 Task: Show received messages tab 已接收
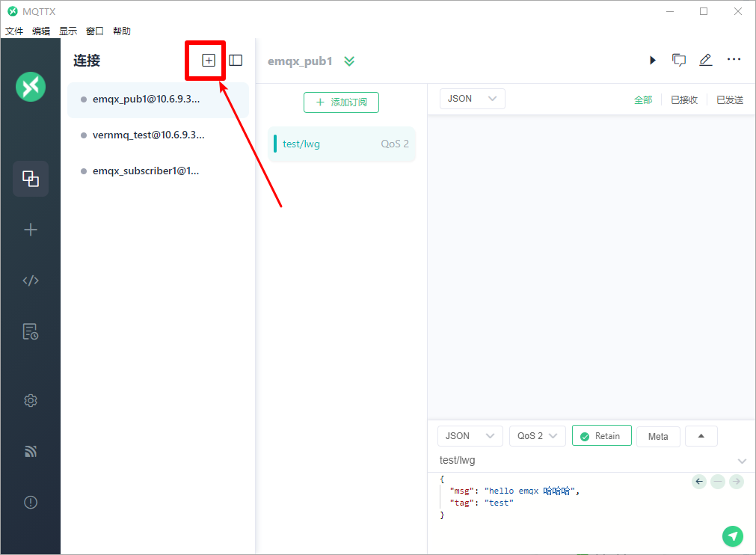coord(684,99)
